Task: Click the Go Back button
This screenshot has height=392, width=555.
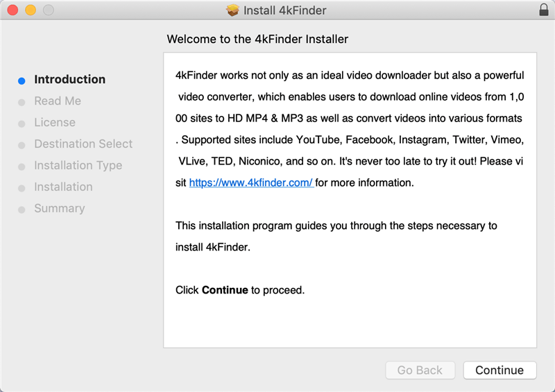Action: (420, 370)
